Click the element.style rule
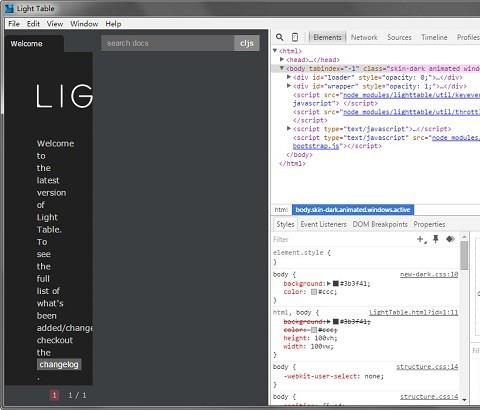The height and width of the screenshot is (410, 480). pyautogui.click(x=302, y=253)
